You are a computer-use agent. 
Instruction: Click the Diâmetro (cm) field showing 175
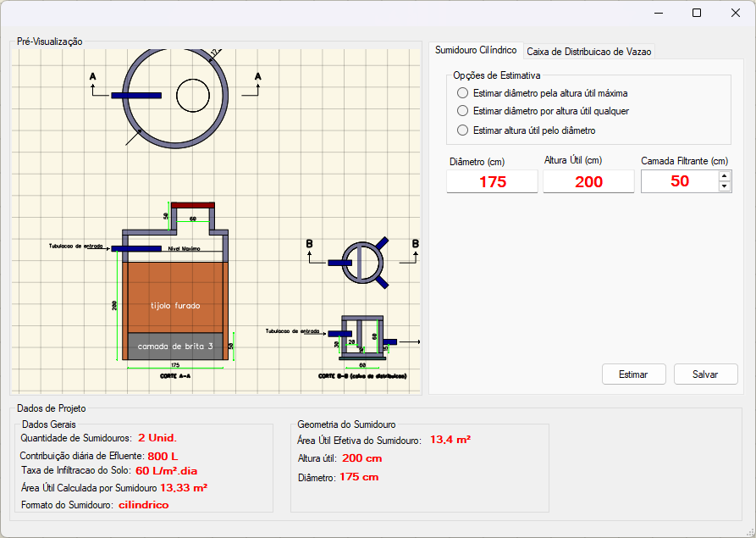pos(492,181)
